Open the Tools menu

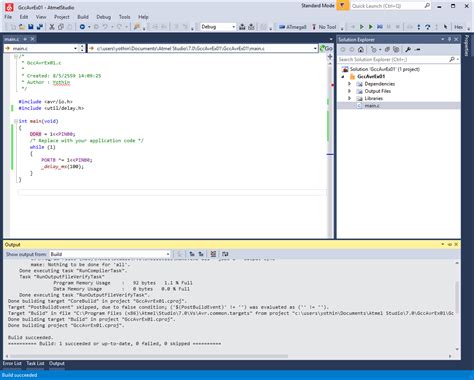124,17
